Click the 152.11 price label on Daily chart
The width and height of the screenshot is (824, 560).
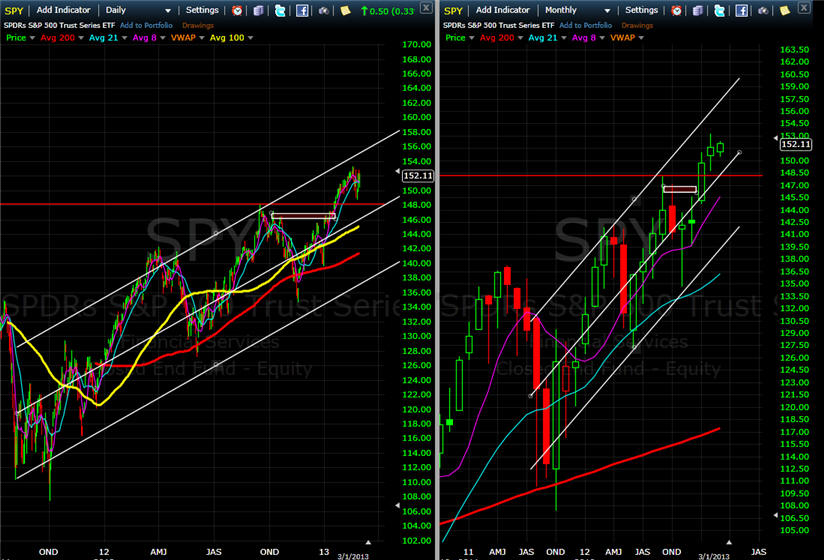point(418,176)
